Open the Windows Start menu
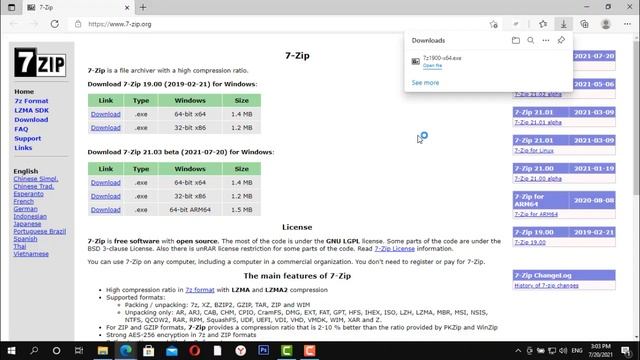The height and width of the screenshot is (360, 640). 11,351
